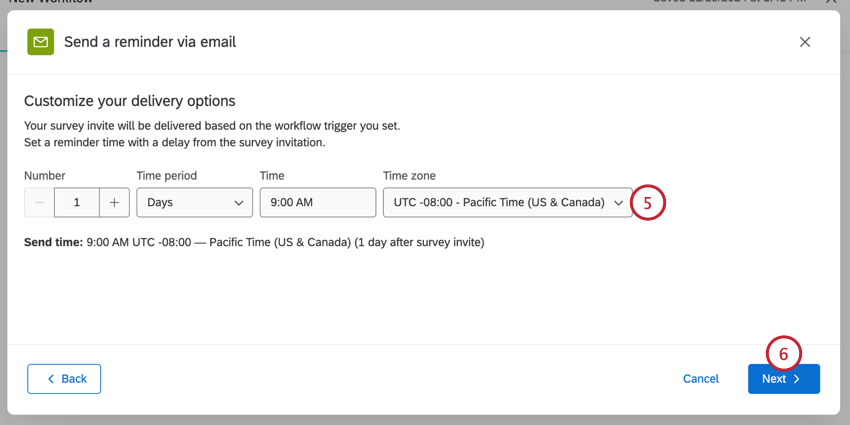Click the chevron arrow in Time zone box

pos(619,203)
